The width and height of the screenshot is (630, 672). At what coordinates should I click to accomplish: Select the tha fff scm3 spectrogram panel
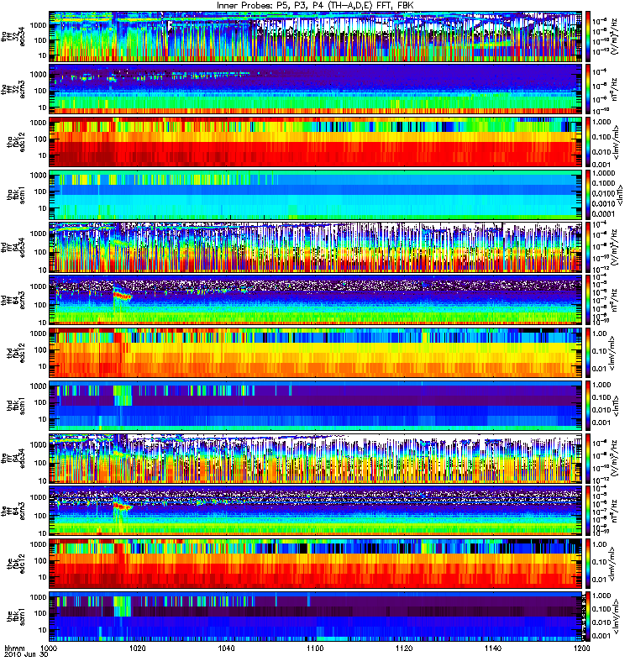tap(316, 89)
